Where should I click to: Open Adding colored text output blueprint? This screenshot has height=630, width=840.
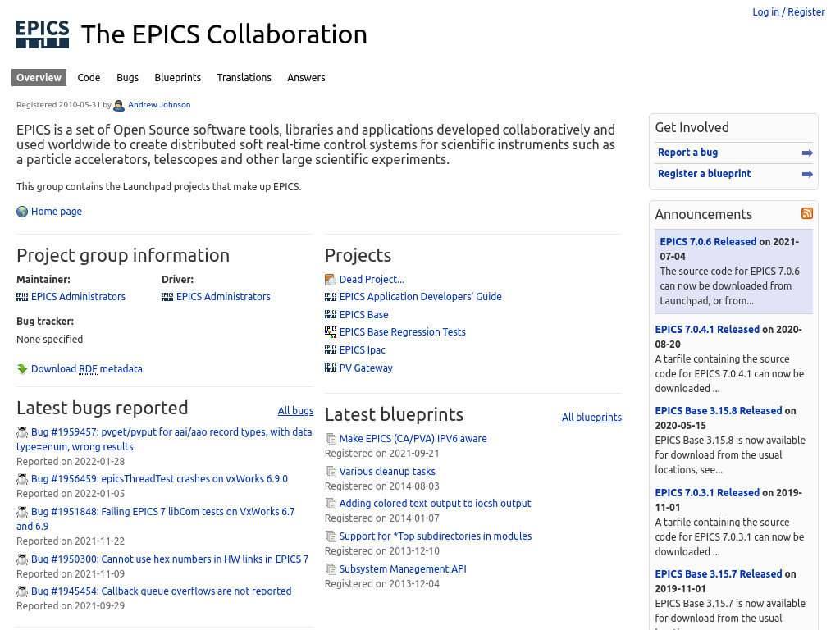(x=435, y=504)
